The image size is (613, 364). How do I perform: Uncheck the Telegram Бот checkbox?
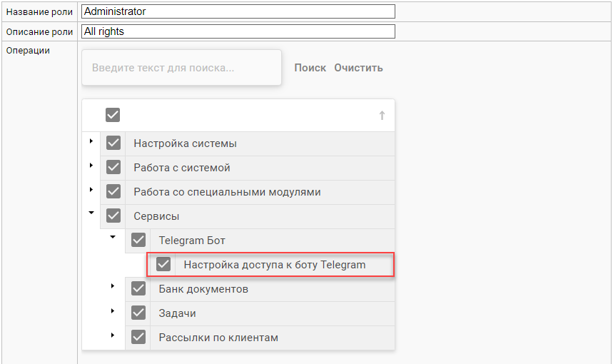click(x=138, y=241)
